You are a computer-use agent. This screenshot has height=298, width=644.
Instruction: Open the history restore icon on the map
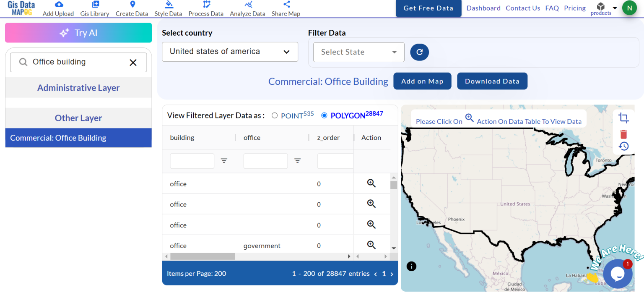tap(623, 146)
